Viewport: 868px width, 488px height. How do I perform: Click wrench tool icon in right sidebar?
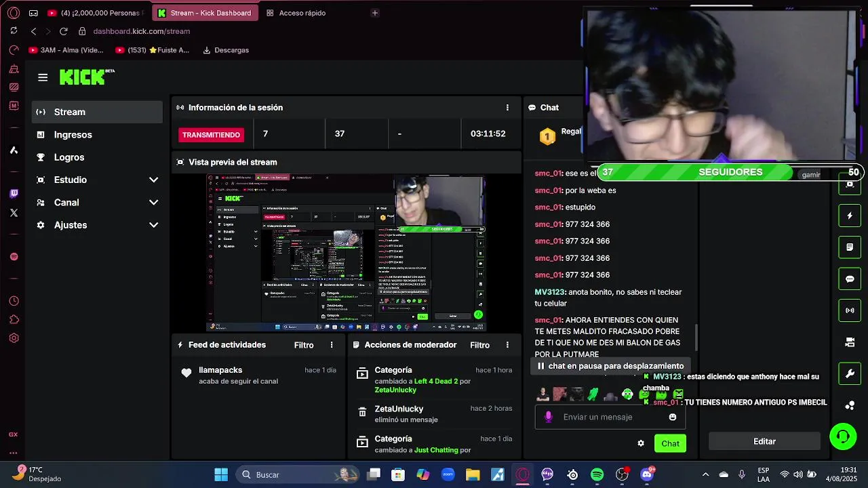[x=850, y=373]
